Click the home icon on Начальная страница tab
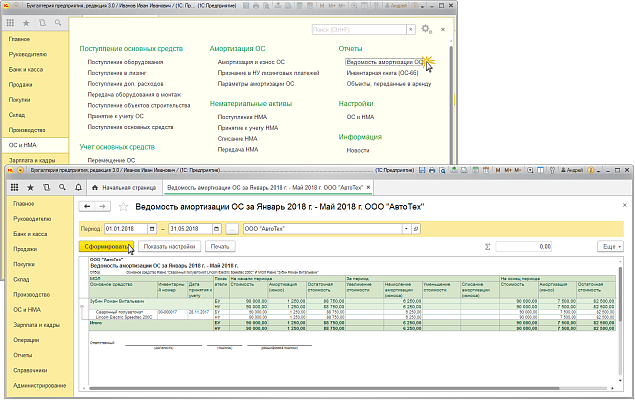Image resolution: width=635 pixels, height=400 pixels. pos(94,187)
